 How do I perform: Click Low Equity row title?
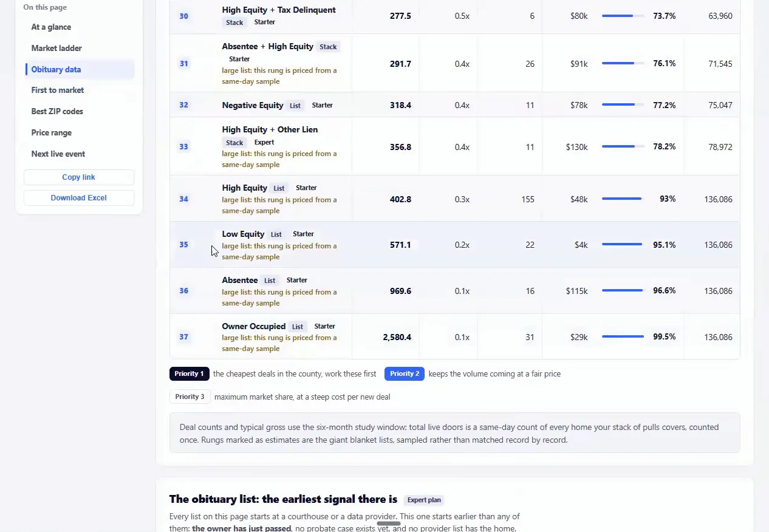tap(243, 234)
